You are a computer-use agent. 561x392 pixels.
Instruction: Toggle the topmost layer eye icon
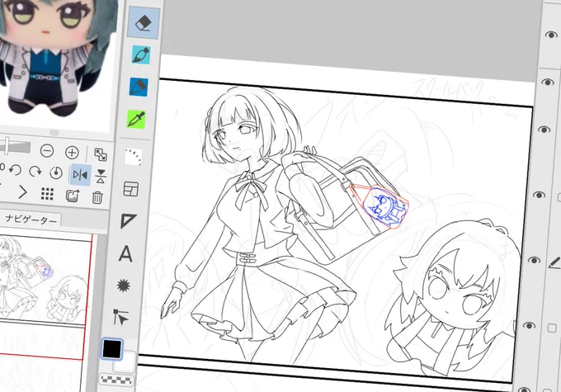[551, 35]
